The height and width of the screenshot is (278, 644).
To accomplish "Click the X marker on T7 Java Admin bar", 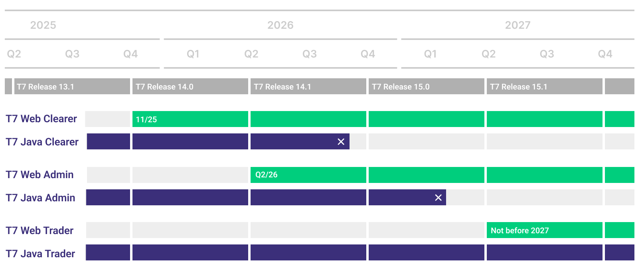I will 438,198.
